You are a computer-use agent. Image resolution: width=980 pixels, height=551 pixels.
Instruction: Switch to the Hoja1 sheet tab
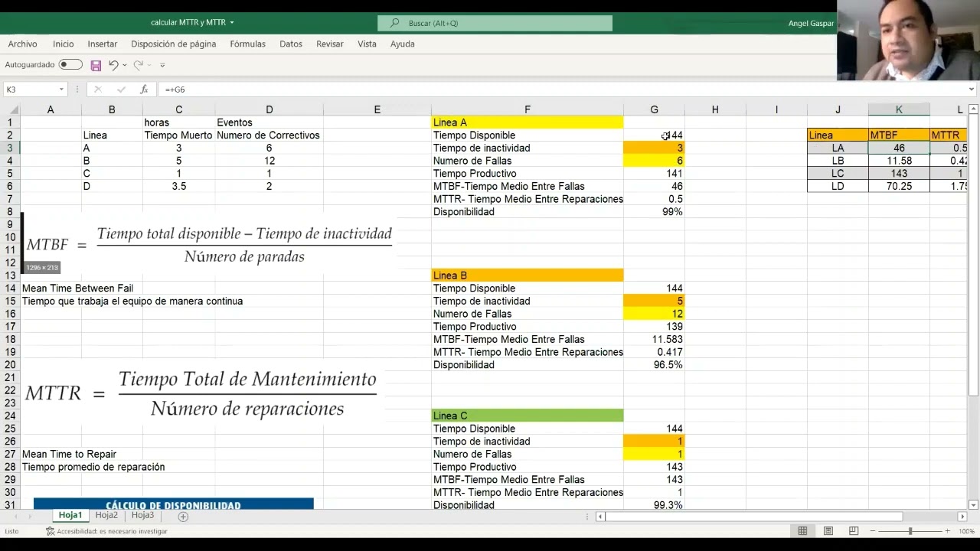[70, 516]
